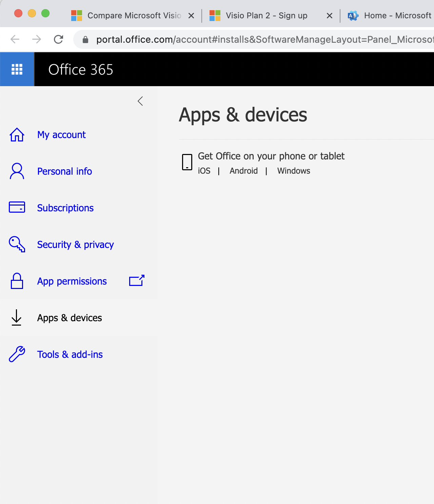Click the browser back arrow
Image resolution: width=434 pixels, height=504 pixels.
[15, 39]
